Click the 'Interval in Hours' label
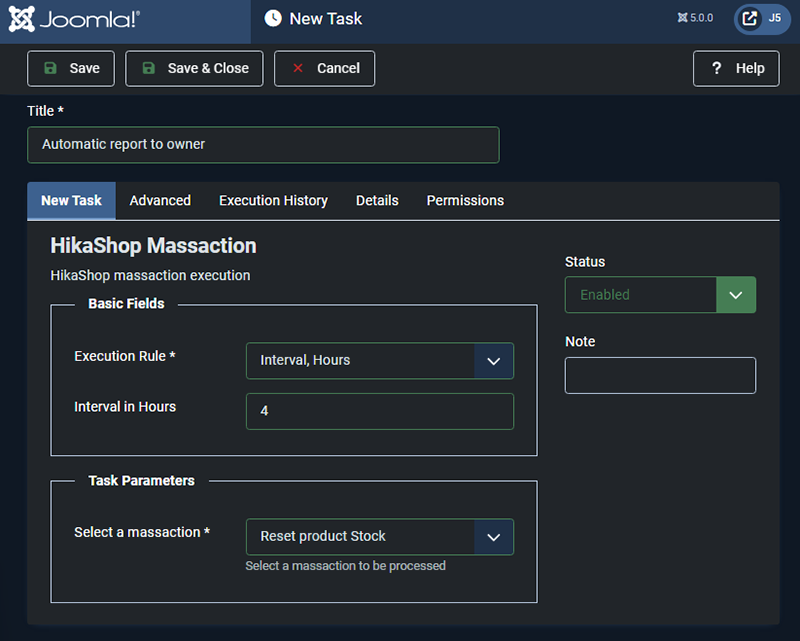Viewport: 800px width, 641px height. point(125,407)
